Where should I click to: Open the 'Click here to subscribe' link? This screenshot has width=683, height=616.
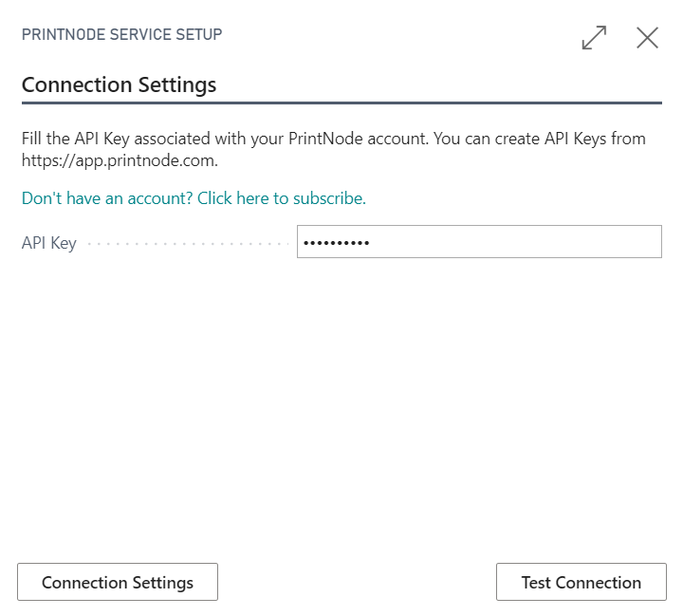pos(194,198)
